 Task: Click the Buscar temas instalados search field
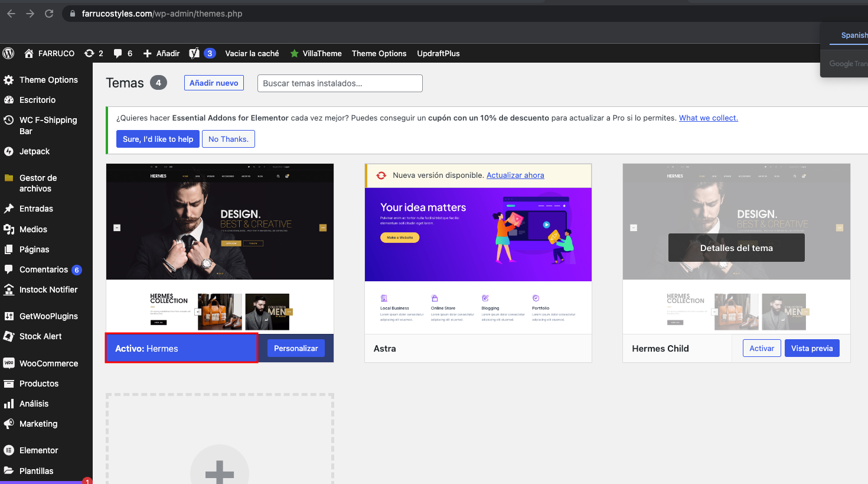point(340,83)
